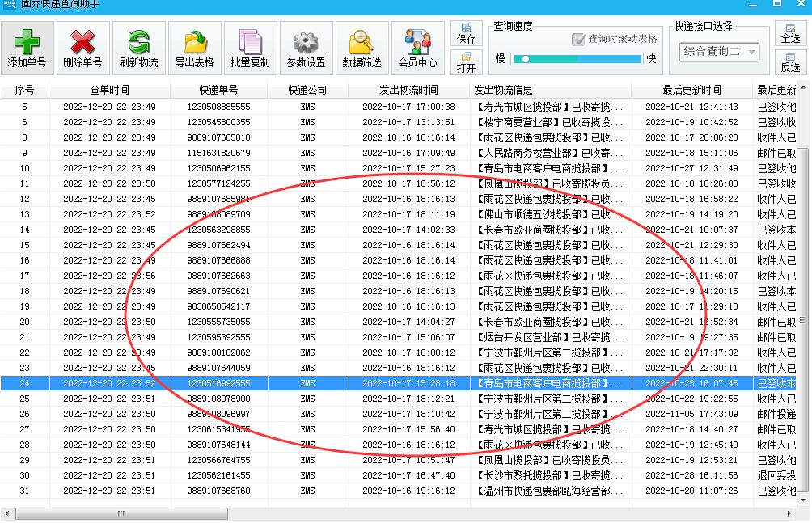Screen dimensions: 812x523
Task: Sort by 发出物流信息 column header
Action: click(x=550, y=90)
